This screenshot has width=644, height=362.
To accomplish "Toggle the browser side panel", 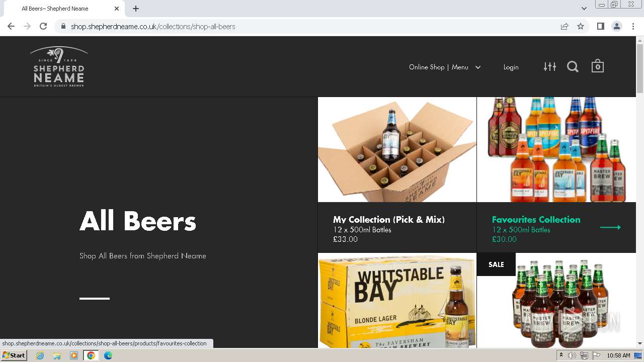I will click(600, 26).
